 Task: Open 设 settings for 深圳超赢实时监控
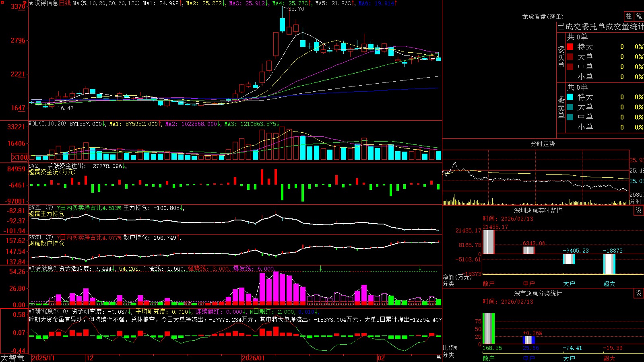[x=639, y=210]
